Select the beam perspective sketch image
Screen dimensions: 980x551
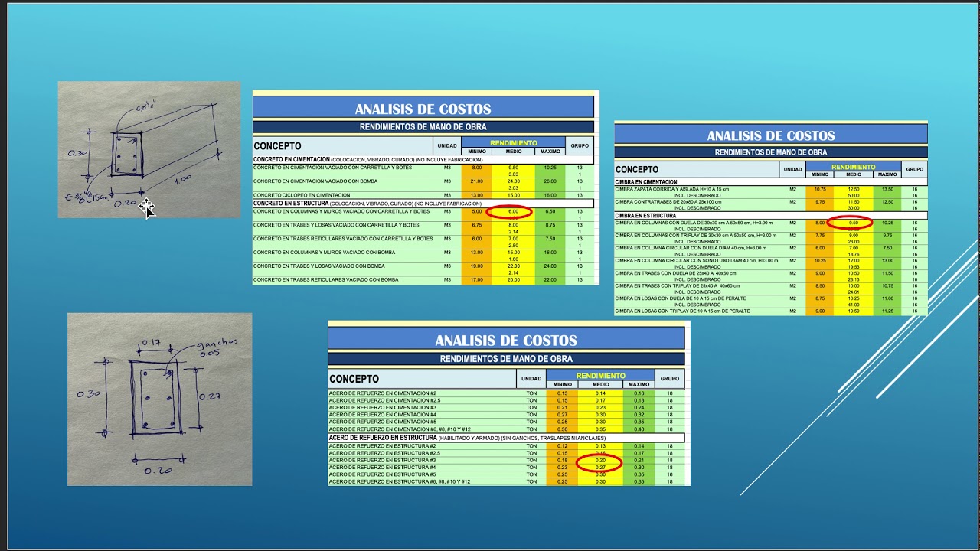pos(149,150)
